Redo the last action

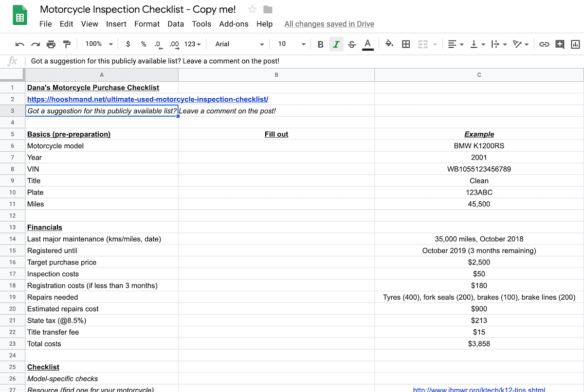(x=36, y=44)
